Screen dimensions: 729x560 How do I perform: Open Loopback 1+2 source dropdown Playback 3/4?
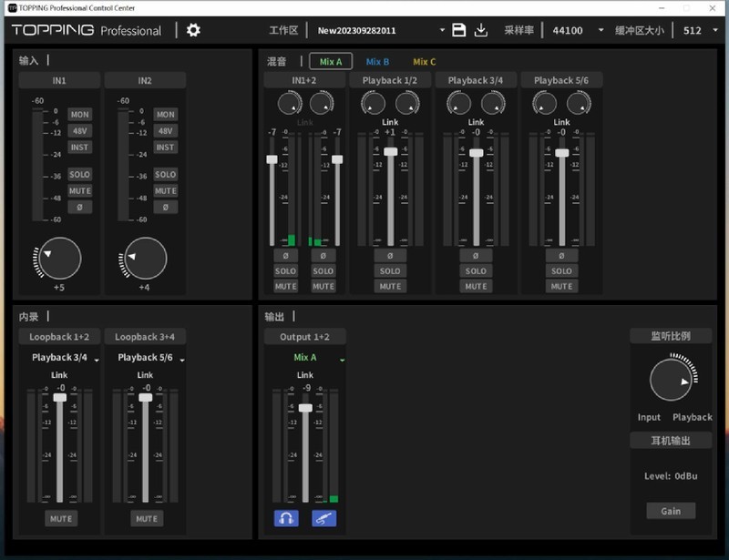click(x=64, y=358)
